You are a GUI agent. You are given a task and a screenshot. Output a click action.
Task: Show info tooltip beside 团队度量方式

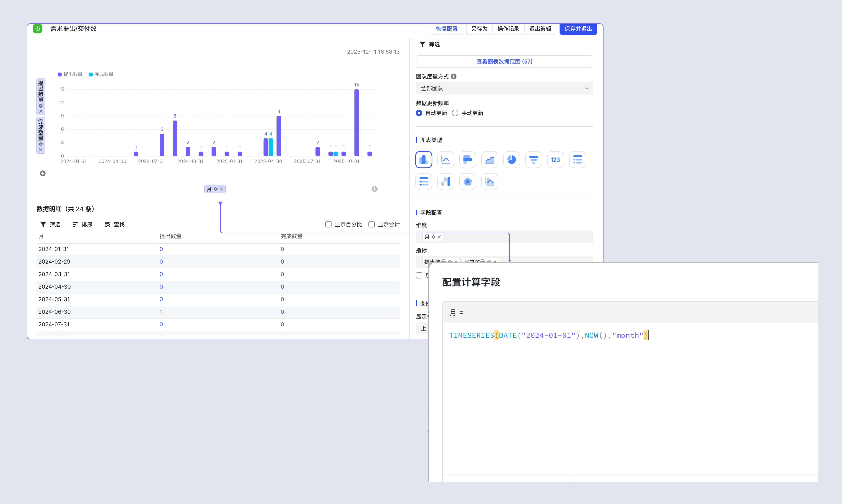454,77
